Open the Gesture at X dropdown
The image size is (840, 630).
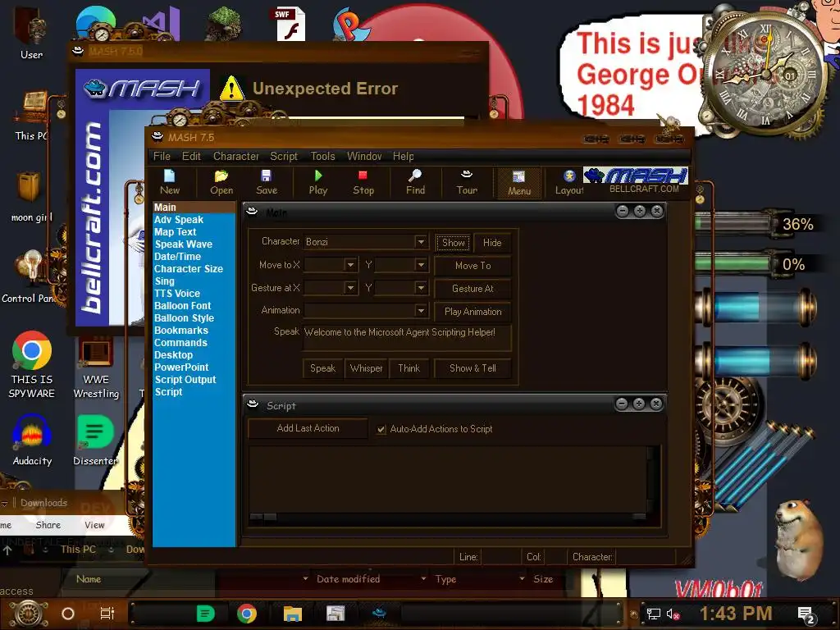click(x=350, y=288)
